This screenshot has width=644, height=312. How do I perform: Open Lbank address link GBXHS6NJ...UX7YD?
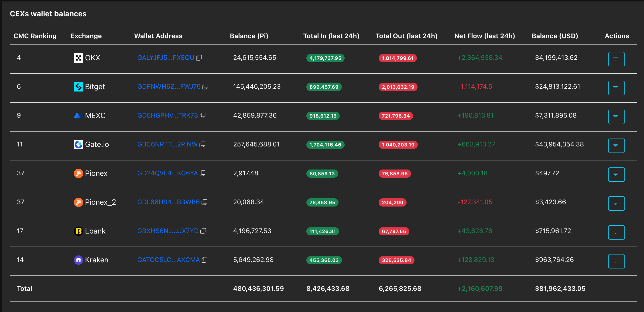168,231
